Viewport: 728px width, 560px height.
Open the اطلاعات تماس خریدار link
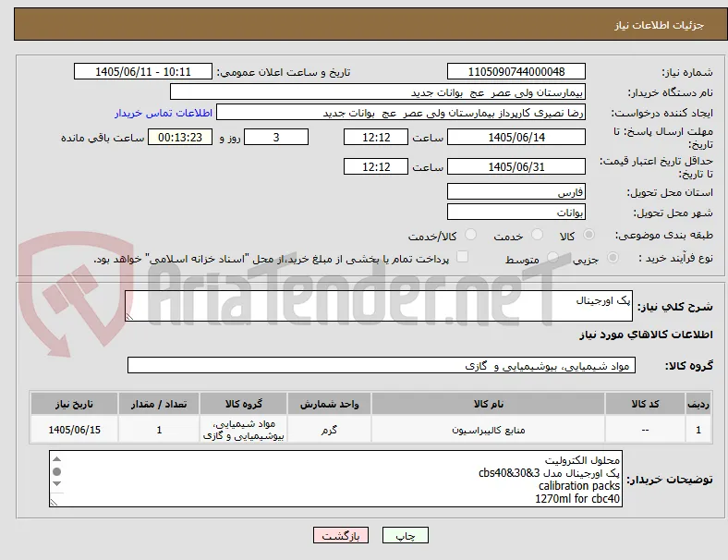164,114
